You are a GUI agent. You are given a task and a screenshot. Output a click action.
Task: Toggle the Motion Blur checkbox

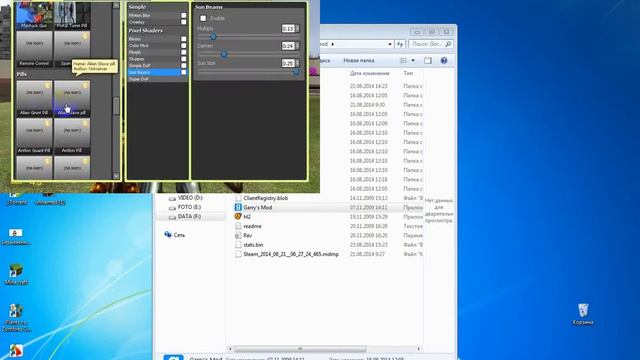click(184, 16)
